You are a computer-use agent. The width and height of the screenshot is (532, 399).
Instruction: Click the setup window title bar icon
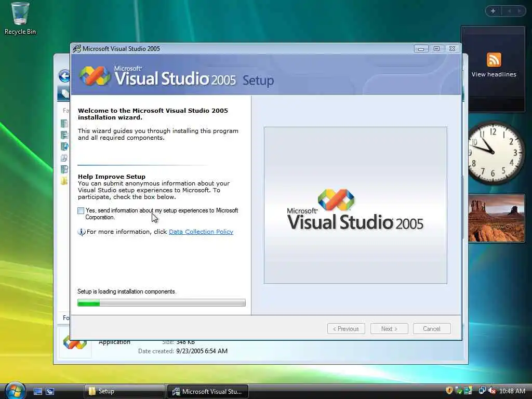(x=77, y=48)
